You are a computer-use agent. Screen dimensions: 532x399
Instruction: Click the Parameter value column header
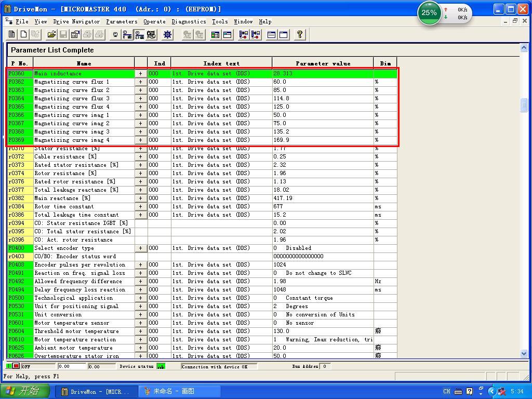pyautogui.click(x=323, y=63)
